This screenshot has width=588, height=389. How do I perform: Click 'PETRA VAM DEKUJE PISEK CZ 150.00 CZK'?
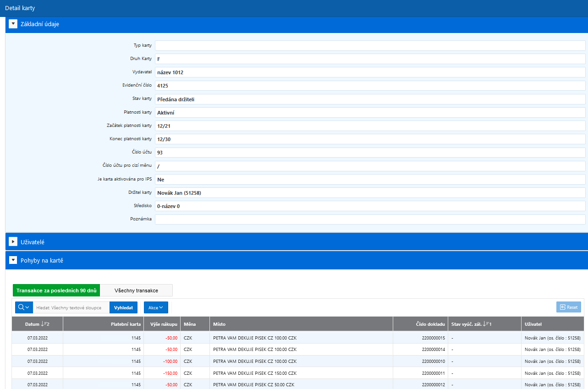(x=255, y=373)
